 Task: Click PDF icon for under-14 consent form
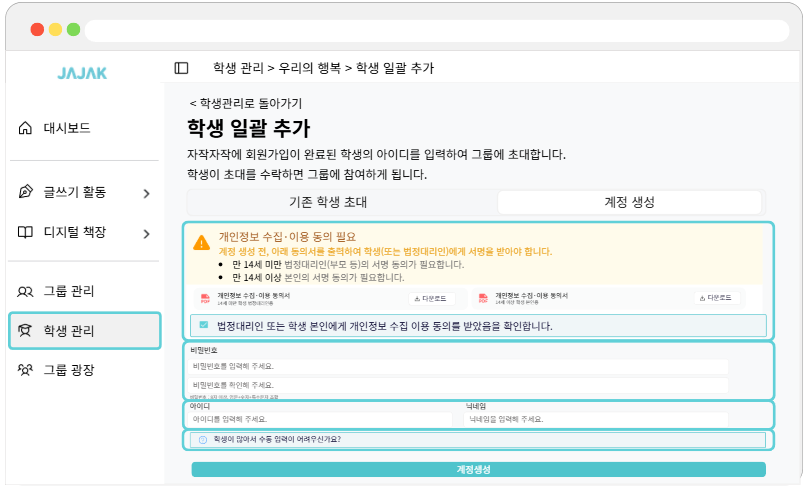205,299
